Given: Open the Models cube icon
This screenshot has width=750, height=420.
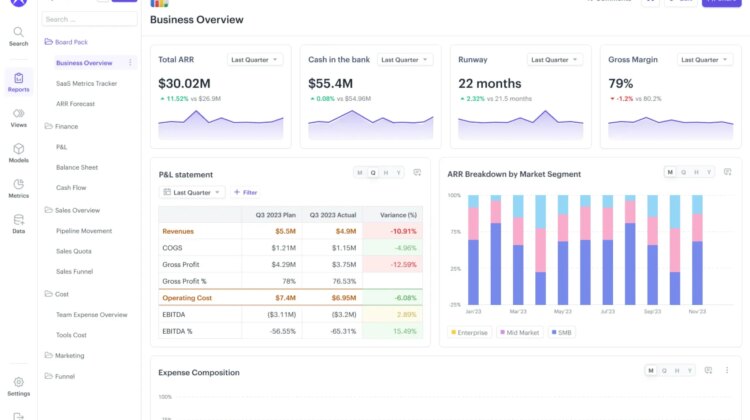Looking at the screenshot, I should [18, 153].
